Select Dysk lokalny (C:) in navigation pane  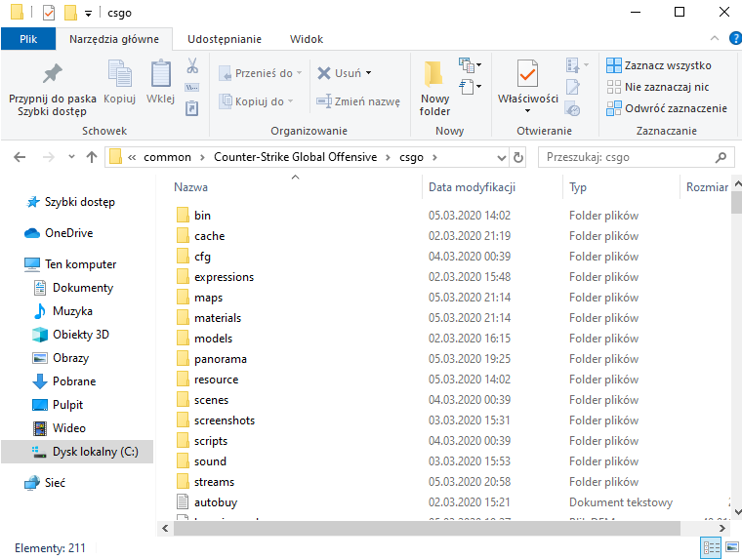point(77,452)
